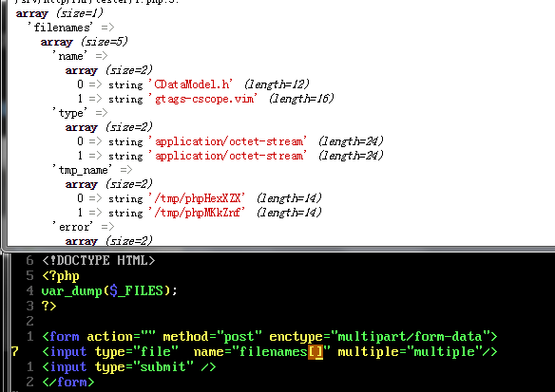The height and width of the screenshot is (392, 555).
Task: Click the '<form action' opening tag line
Action: pyautogui.click(x=269, y=336)
